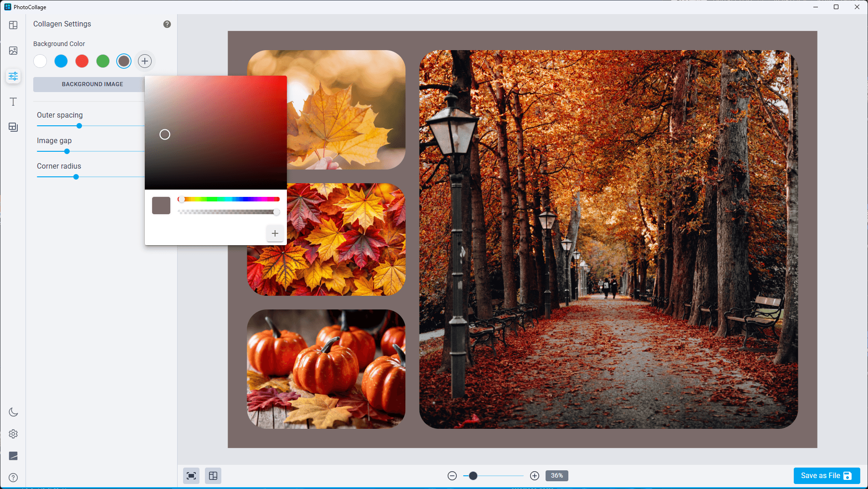
Task: Select the white background color swatch
Action: click(x=40, y=61)
